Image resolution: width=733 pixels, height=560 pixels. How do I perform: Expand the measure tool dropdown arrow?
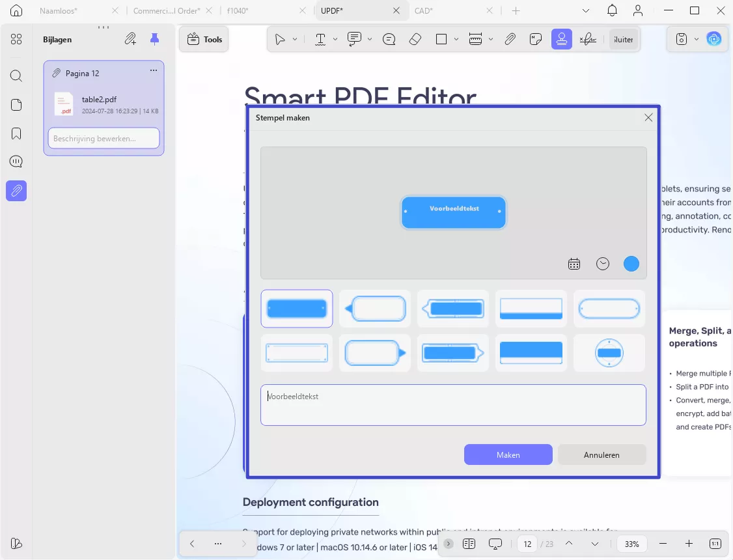[x=491, y=39]
